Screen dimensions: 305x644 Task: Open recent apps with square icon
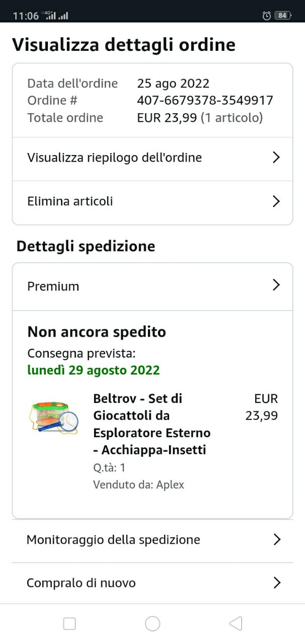69,624
